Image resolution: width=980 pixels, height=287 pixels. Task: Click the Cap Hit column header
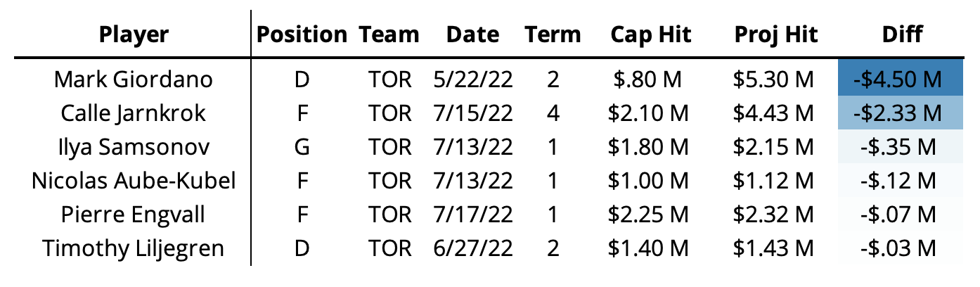coord(651,34)
